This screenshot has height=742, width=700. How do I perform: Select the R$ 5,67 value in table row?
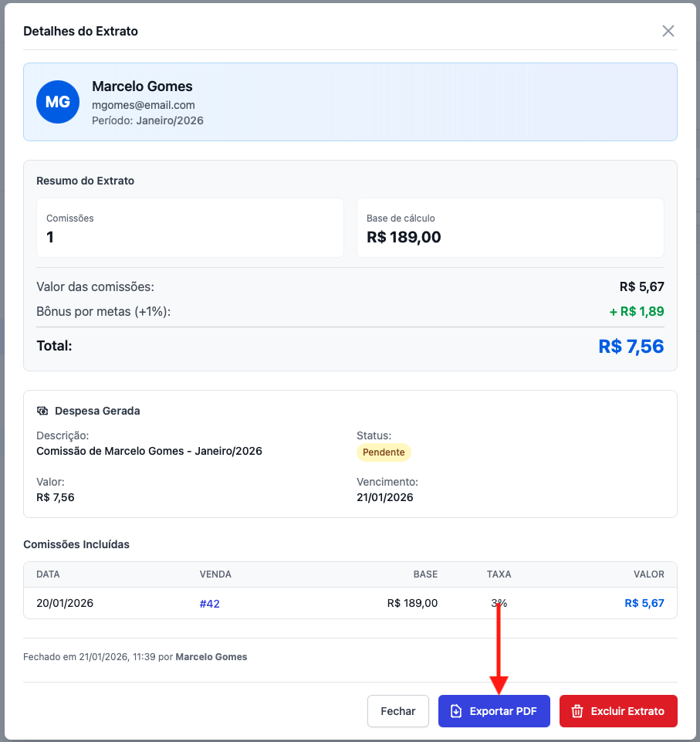pyautogui.click(x=644, y=603)
